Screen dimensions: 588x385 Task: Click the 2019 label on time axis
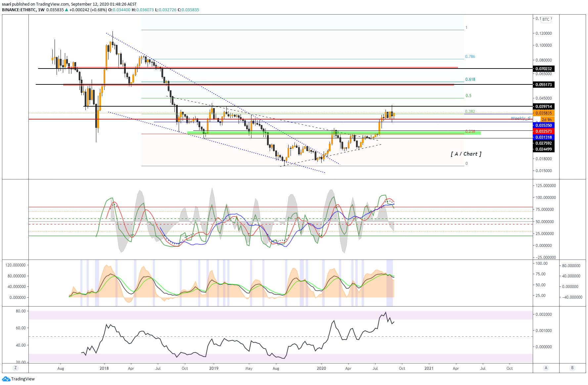tap(214, 368)
